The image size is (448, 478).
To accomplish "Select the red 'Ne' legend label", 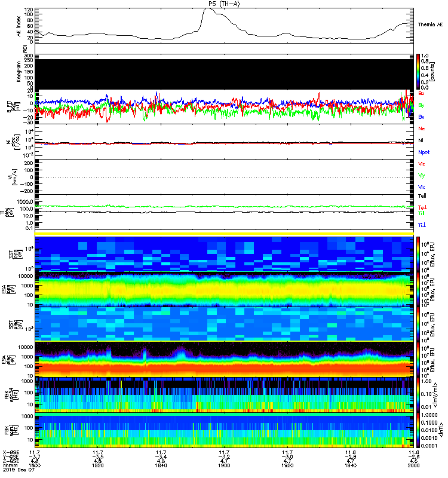I will [422, 128].
